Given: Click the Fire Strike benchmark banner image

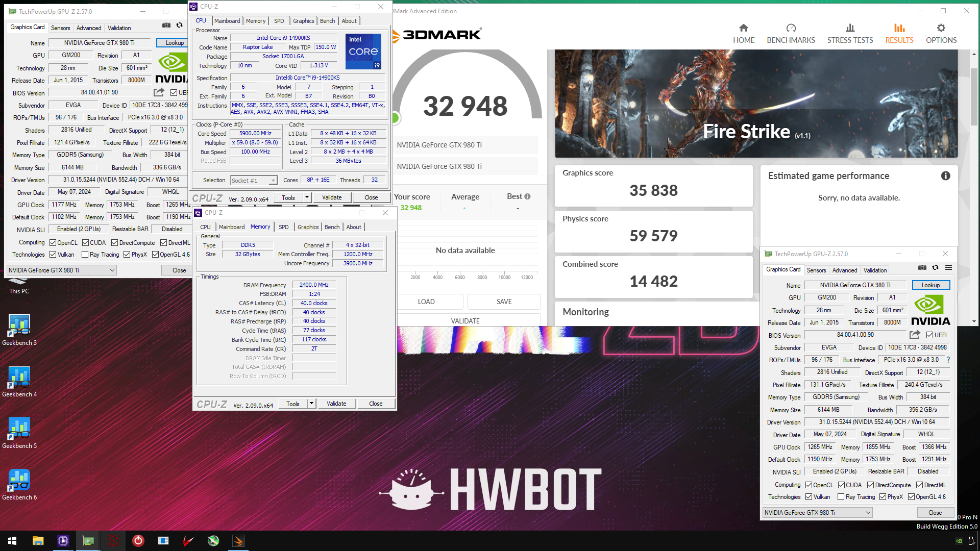Looking at the screenshot, I should pos(756,103).
